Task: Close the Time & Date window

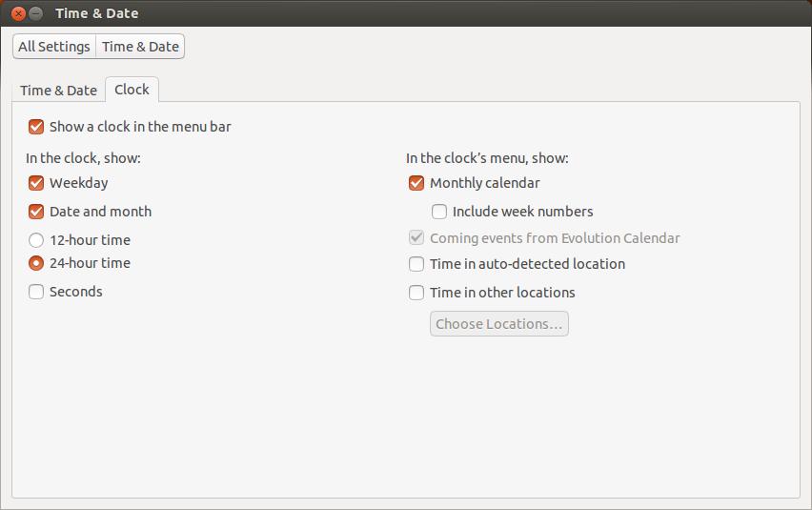Action: (x=18, y=13)
